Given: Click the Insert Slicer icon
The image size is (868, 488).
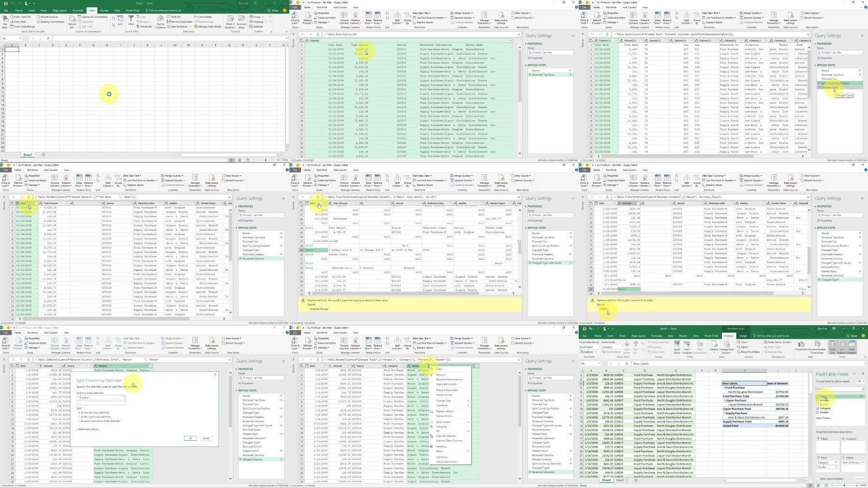Looking at the screenshot, I should (x=677, y=344).
